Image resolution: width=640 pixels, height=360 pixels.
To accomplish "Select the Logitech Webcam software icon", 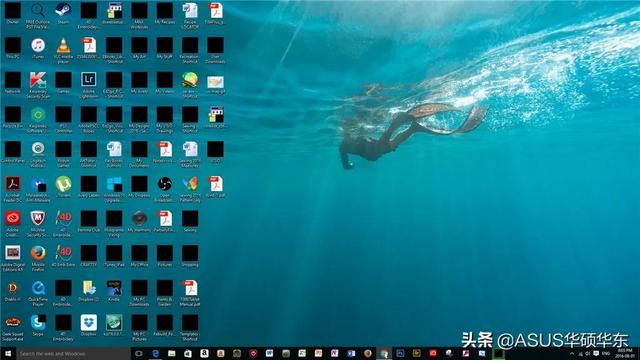I will pos(38,149).
